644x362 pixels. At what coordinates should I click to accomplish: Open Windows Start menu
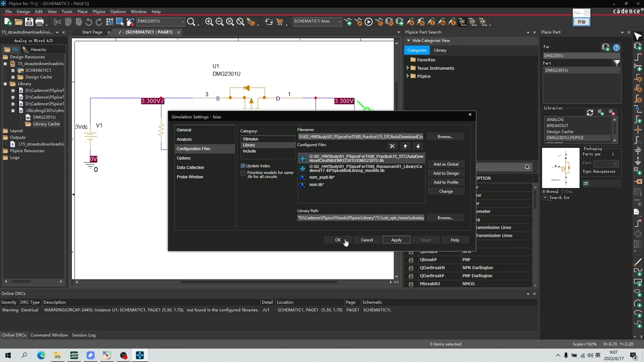point(8,355)
